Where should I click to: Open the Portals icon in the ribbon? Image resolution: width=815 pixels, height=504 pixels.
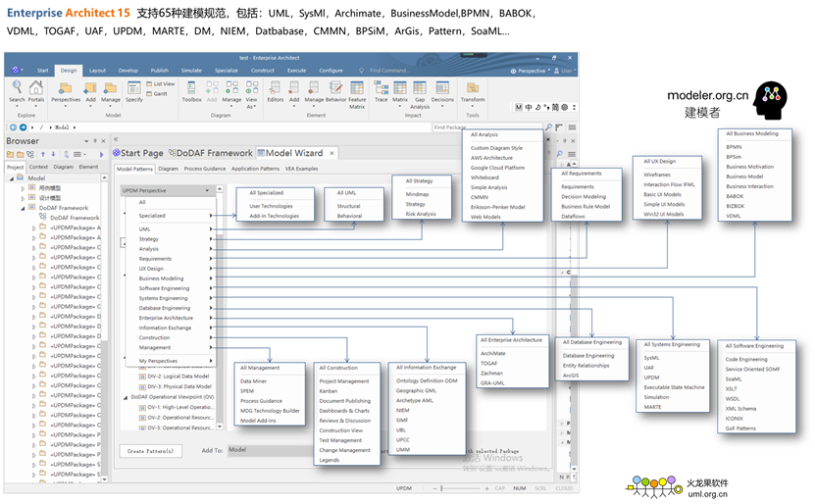point(36,91)
